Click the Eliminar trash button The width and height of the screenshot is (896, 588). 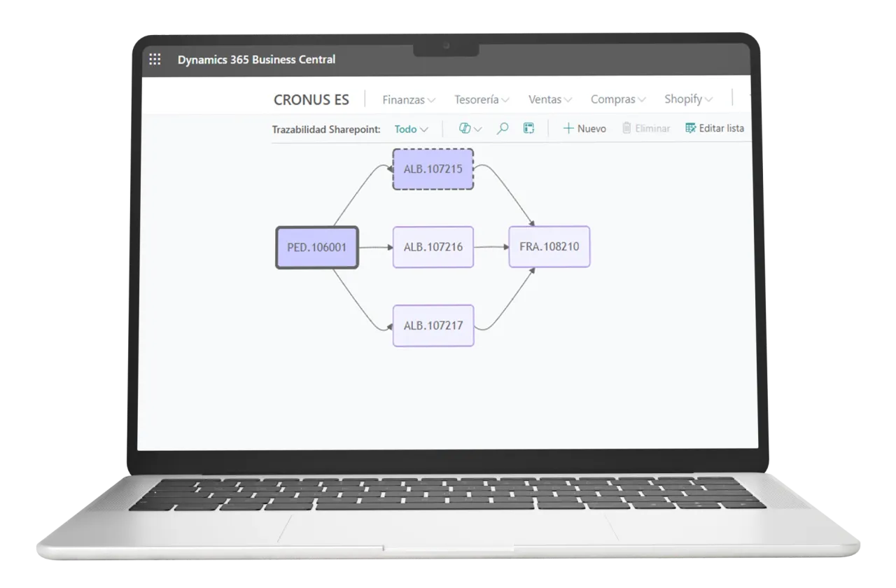(645, 129)
